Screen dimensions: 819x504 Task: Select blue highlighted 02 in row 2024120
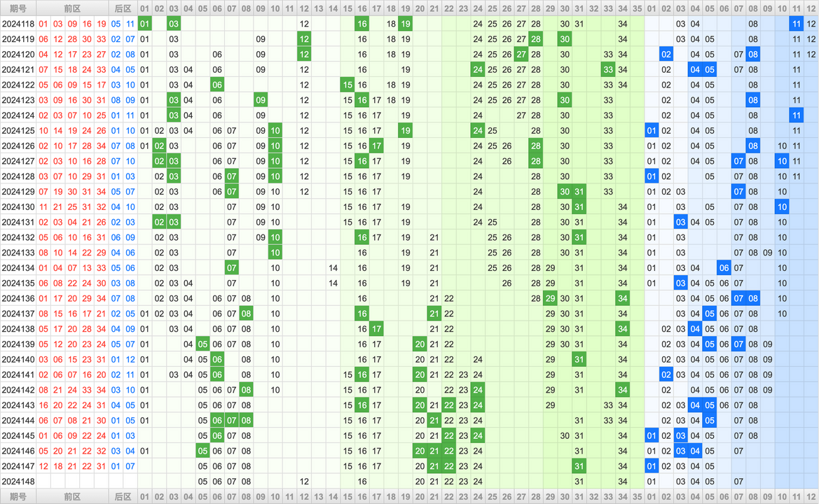coord(666,54)
